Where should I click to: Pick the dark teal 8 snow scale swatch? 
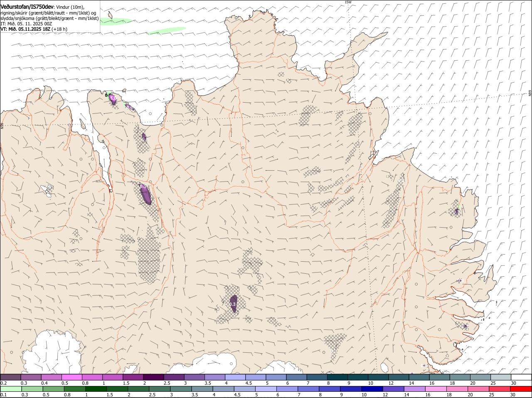337,377
